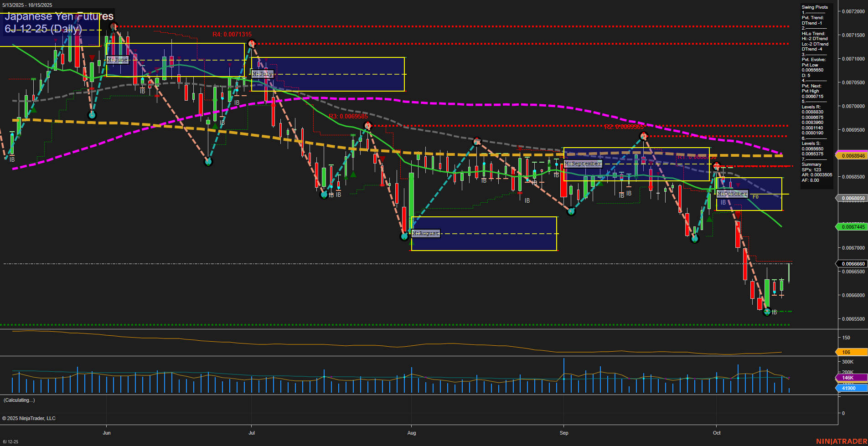Select the M:July zone label

click(263, 73)
